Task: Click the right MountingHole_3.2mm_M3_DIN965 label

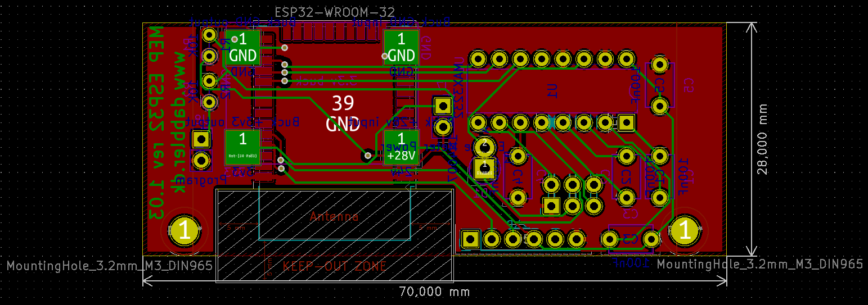Action: click(759, 264)
